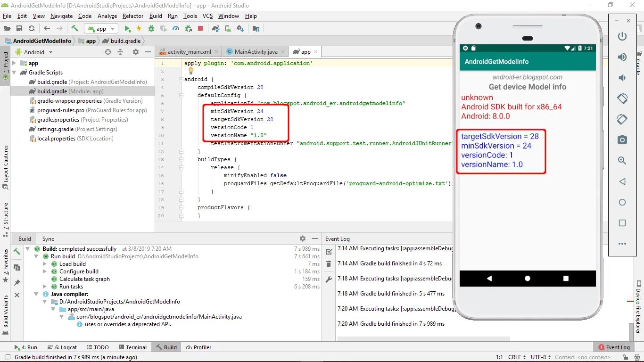The height and width of the screenshot is (362, 644).
Task: Click the Make Project hammer icon
Action: (x=74, y=29)
